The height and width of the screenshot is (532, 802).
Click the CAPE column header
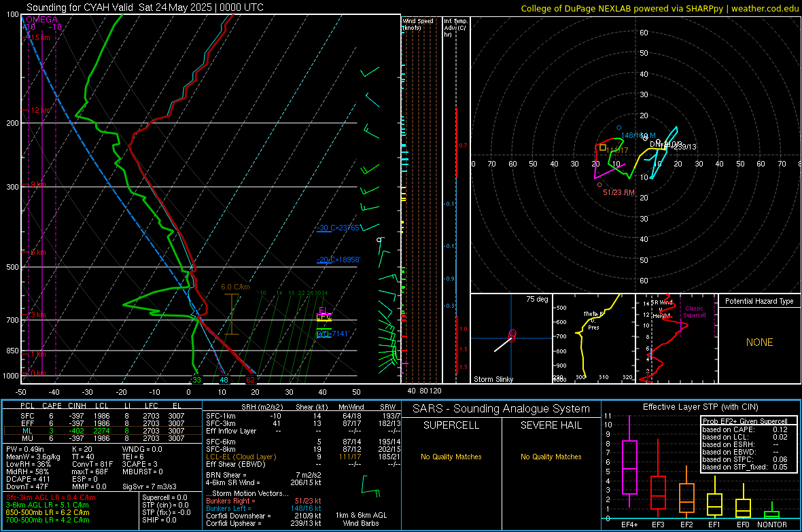click(x=52, y=406)
